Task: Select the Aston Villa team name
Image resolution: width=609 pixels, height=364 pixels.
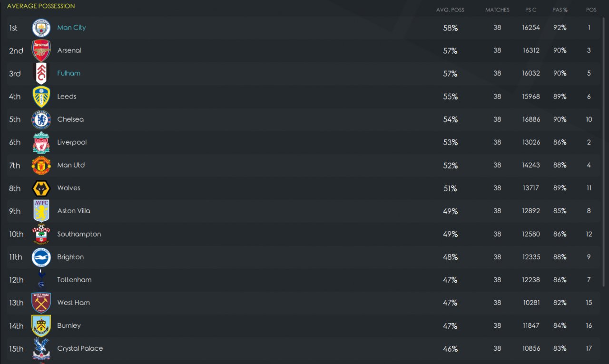Action: [74, 211]
